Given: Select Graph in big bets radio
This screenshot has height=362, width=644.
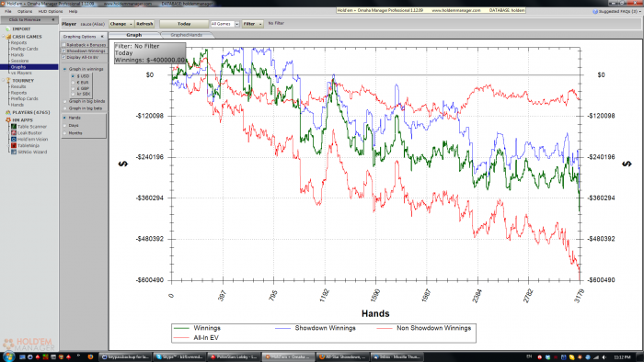Looking at the screenshot, I should pyautogui.click(x=65, y=108).
